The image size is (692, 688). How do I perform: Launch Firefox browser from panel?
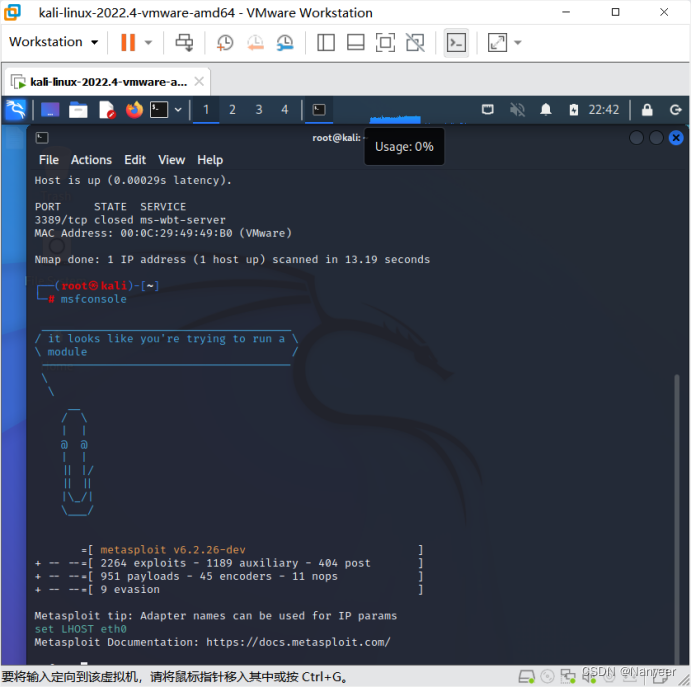pos(134,109)
